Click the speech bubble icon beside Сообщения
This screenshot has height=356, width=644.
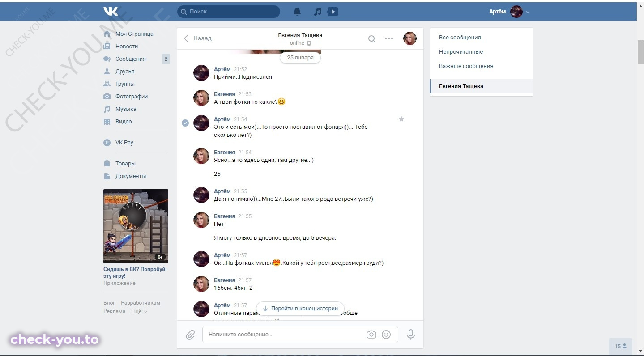tap(107, 59)
